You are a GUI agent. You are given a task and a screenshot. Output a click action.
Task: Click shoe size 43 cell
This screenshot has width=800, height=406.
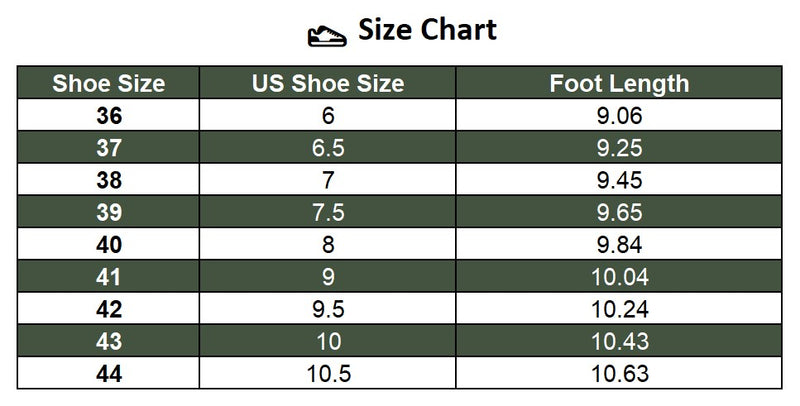109,342
